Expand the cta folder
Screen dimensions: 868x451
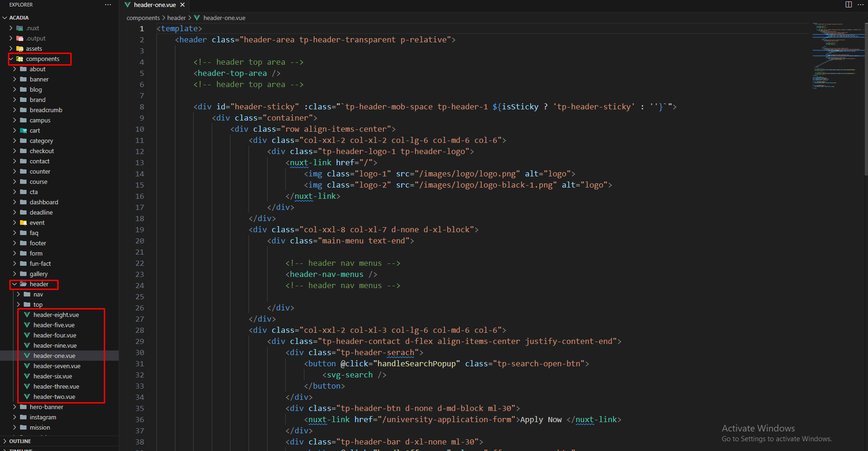[14, 192]
